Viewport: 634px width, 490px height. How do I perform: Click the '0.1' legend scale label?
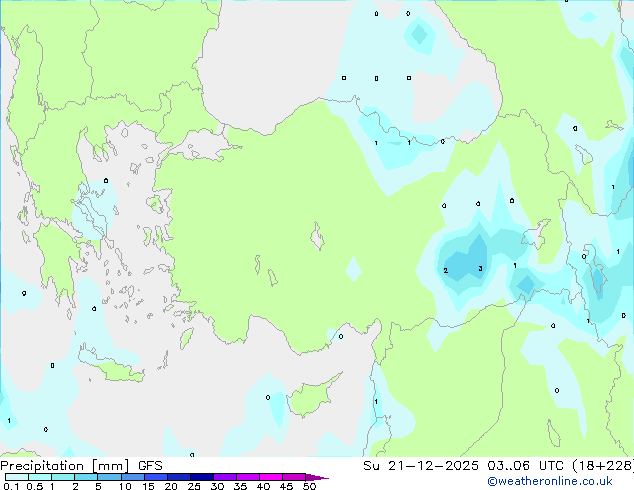11,486
